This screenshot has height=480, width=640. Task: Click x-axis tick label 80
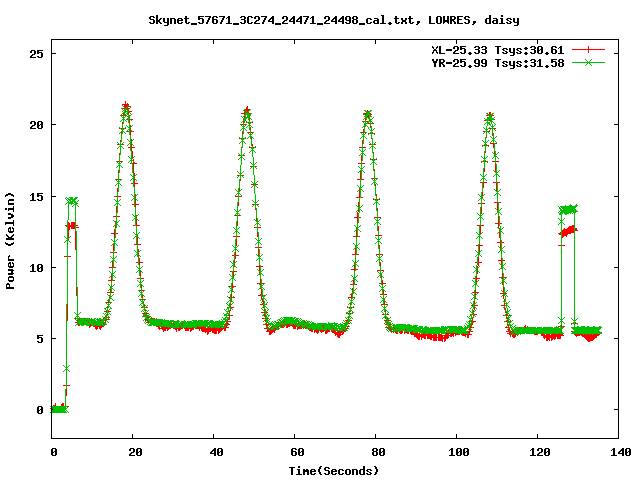tap(378, 452)
